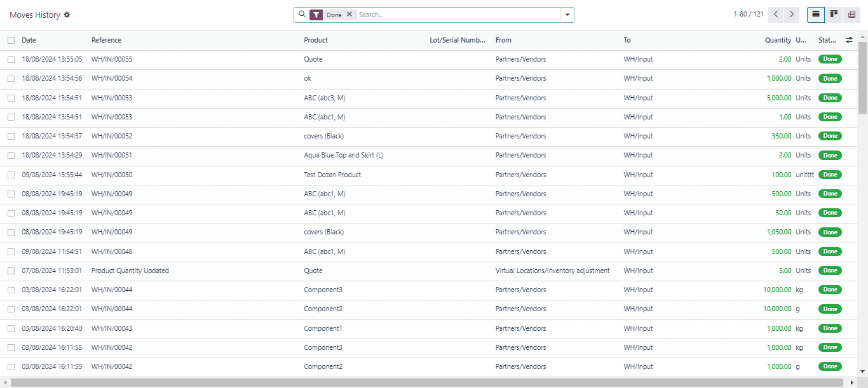
Task: Check the row for WH/IN/00055
Action: click(x=11, y=60)
